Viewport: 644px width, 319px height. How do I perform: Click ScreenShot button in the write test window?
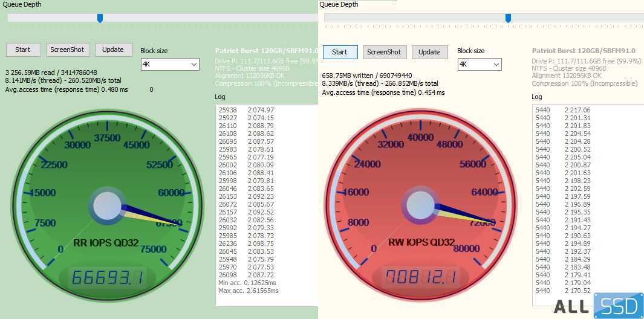tap(385, 52)
